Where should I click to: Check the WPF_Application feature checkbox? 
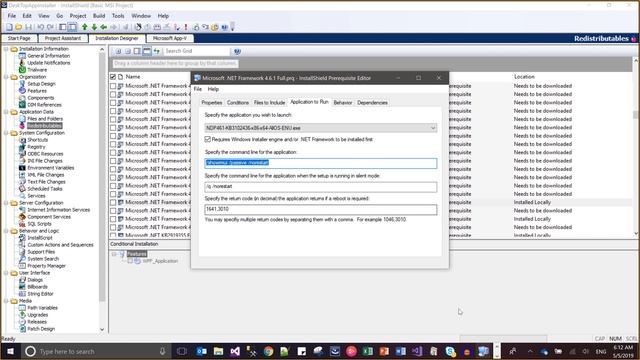click(130, 261)
